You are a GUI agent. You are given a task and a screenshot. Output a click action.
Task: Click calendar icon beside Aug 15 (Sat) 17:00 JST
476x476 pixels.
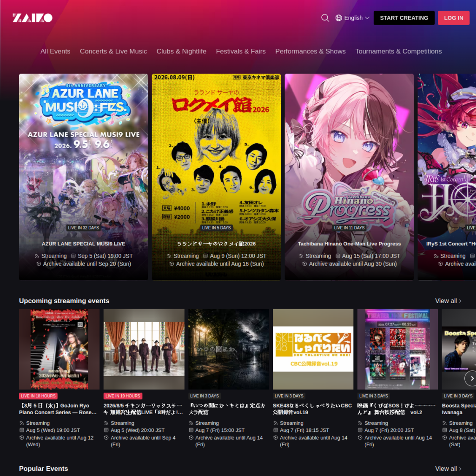tap(337, 256)
